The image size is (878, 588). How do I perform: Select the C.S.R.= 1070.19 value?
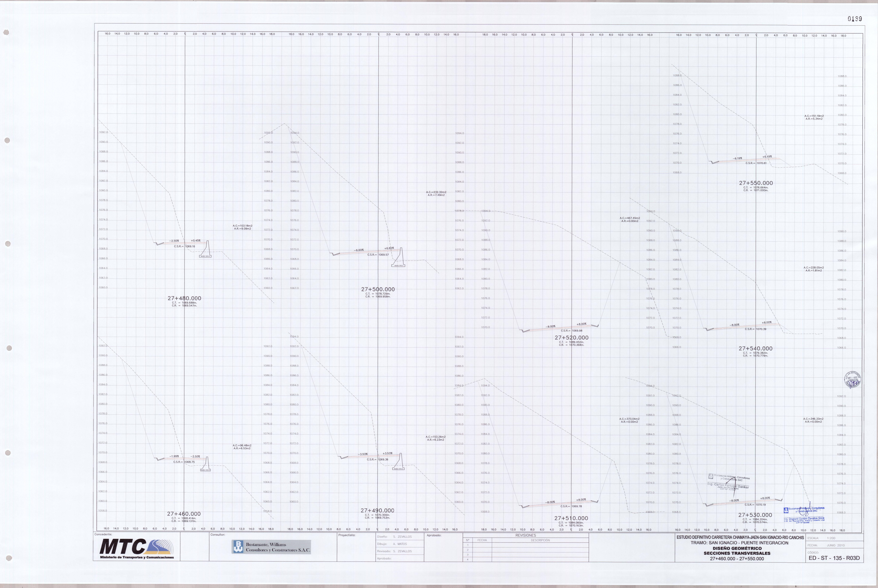(755, 505)
